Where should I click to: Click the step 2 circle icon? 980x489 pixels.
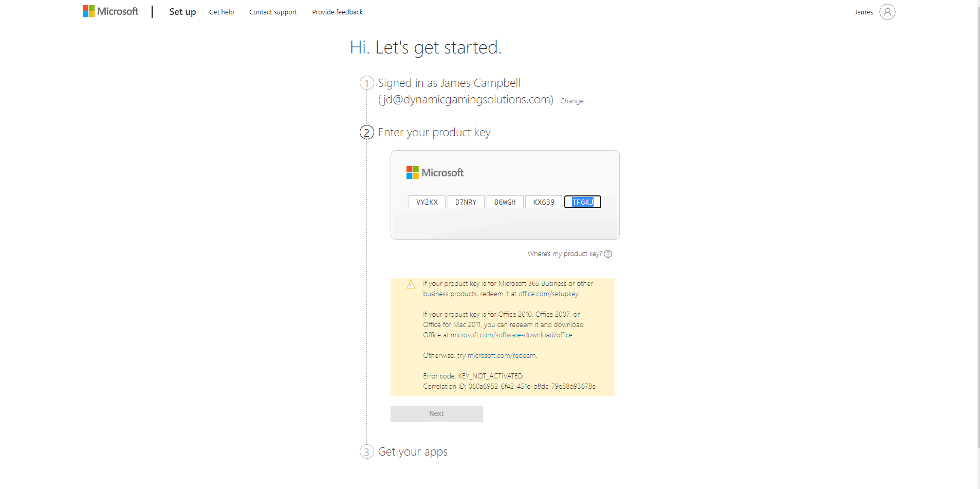366,133
